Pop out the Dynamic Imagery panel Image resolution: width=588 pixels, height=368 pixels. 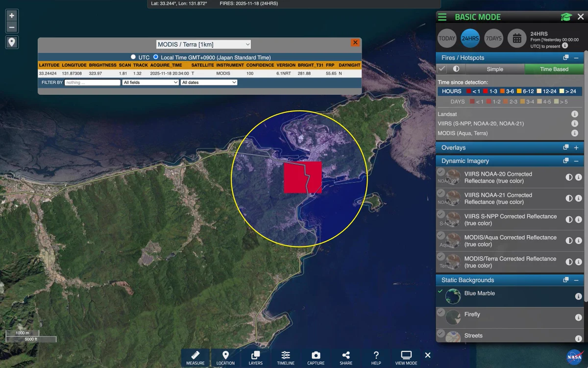click(x=566, y=161)
